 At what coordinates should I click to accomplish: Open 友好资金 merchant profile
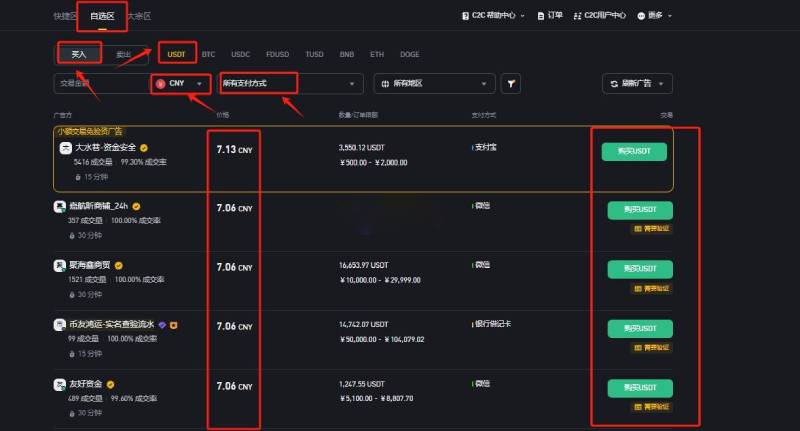pyautogui.click(x=86, y=384)
